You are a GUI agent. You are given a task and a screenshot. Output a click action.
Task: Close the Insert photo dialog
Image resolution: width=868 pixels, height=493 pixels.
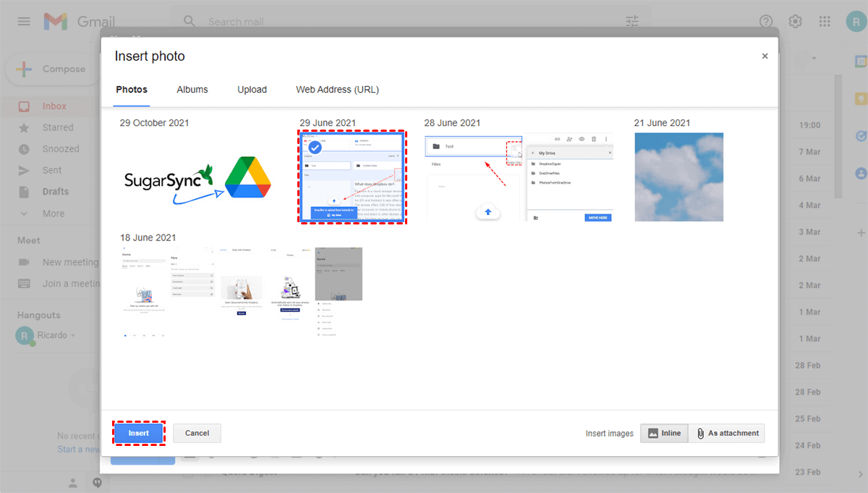pos(765,56)
